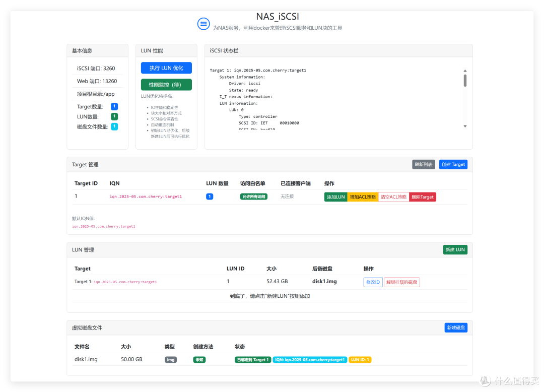This screenshot has height=392, width=544.
Task: Click 添加LUN for target 1
Action: tap(335, 197)
